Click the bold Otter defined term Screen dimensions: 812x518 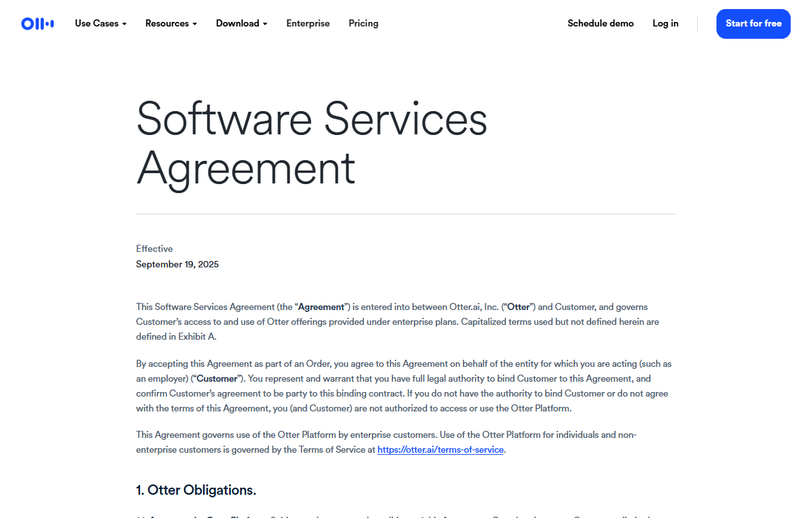pyautogui.click(x=518, y=307)
